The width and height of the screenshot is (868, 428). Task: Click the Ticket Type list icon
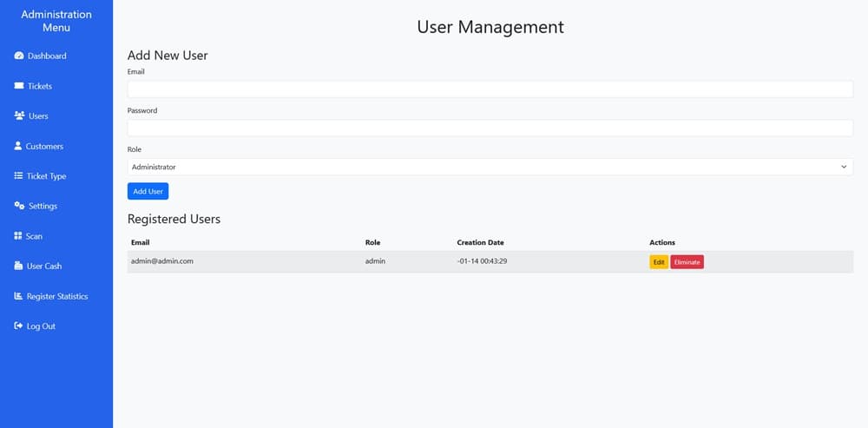(18, 176)
